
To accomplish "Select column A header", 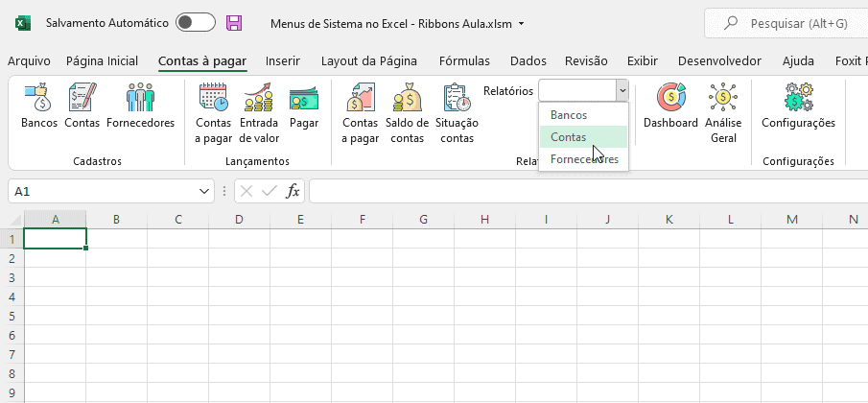I will 56,219.
